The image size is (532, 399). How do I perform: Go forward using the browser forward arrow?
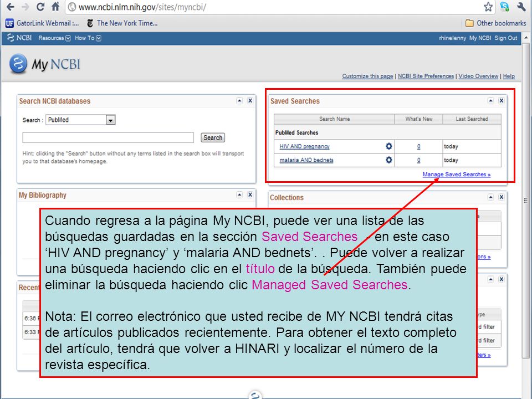25,7
